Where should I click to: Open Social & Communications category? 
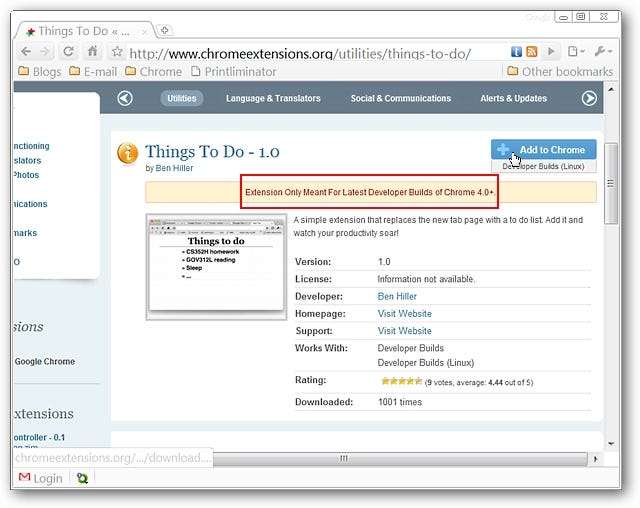401,98
